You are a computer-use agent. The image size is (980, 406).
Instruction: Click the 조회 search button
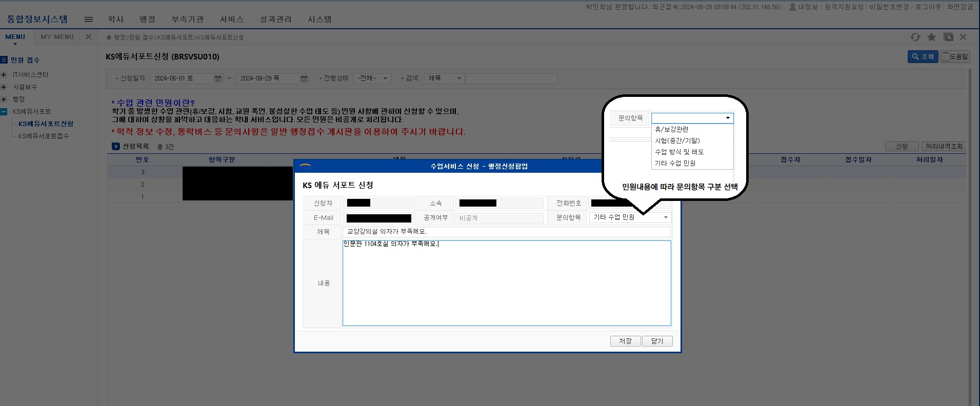(923, 57)
